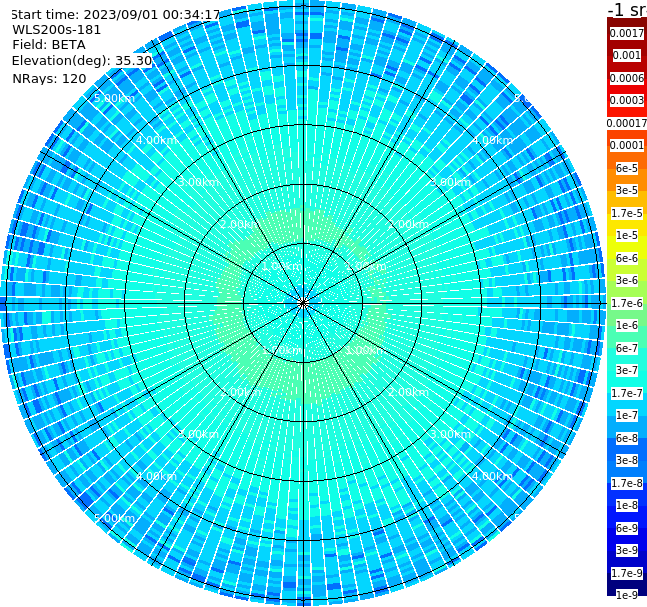Click the 2.00km range label in lower-right quadrant
647x607 pixels.
(x=408, y=392)
